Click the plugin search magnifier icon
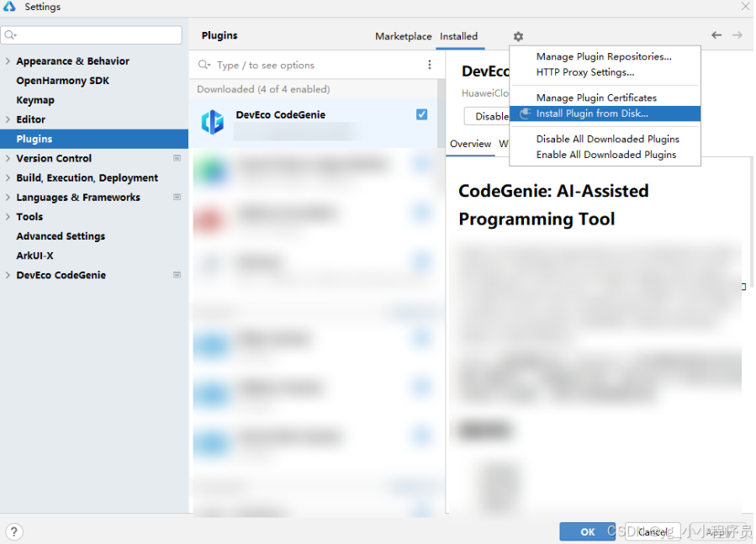Viewport: 756px width, 544px height. tap(205, 65)
